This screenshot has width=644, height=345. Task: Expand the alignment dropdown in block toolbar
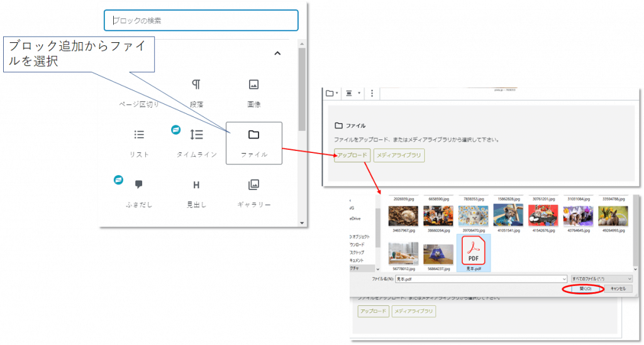pos(351,93)
